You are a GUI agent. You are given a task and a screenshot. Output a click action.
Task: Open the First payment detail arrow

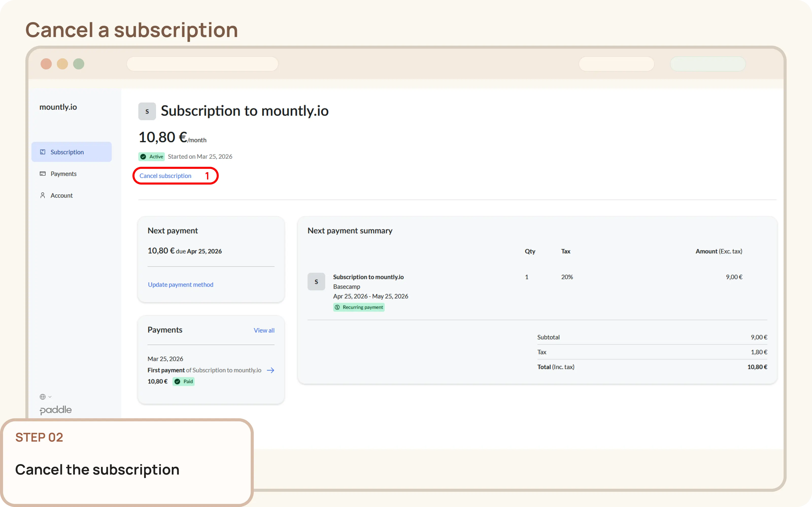(x=270, y=370)
